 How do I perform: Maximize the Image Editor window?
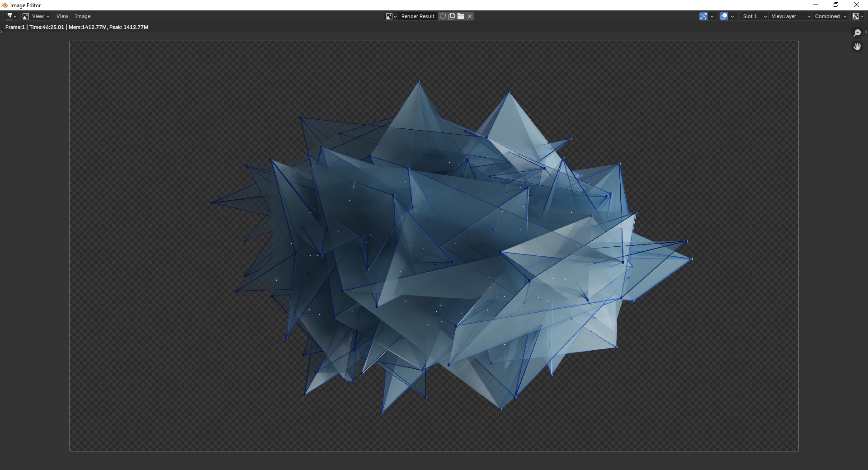coord(836,5)
